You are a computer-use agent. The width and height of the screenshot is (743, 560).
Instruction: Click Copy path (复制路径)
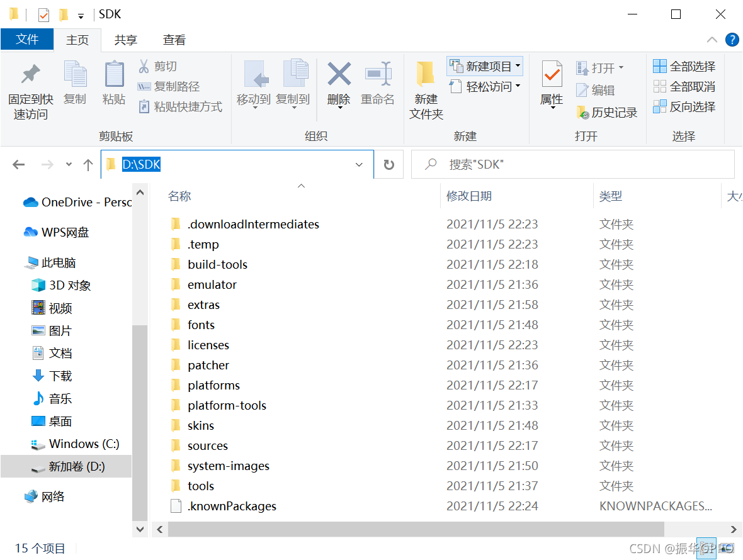[x=169, y=87]
